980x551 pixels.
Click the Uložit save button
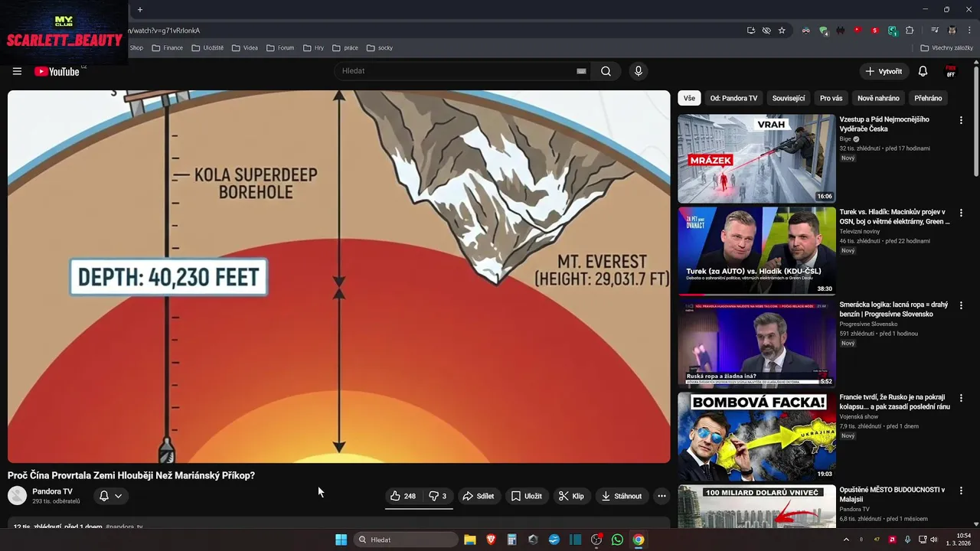[527, 496]
